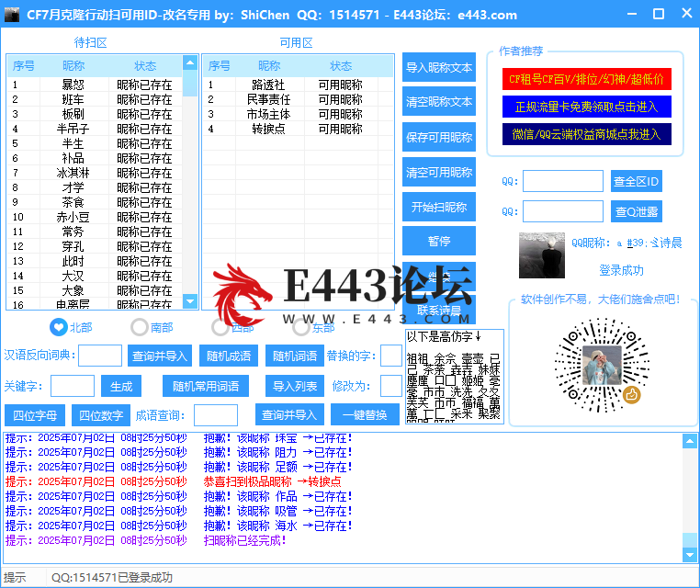Click the 导入列表 button

[295, 386]
